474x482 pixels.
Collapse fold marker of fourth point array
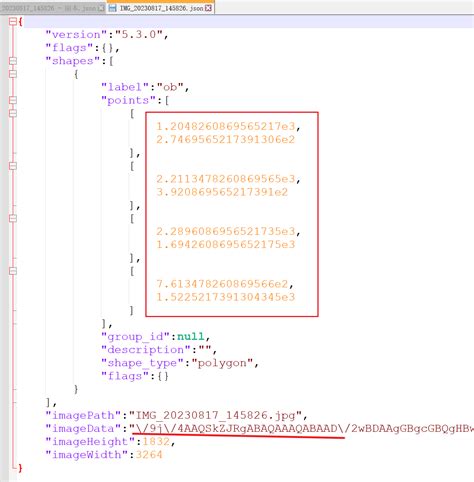13,271
